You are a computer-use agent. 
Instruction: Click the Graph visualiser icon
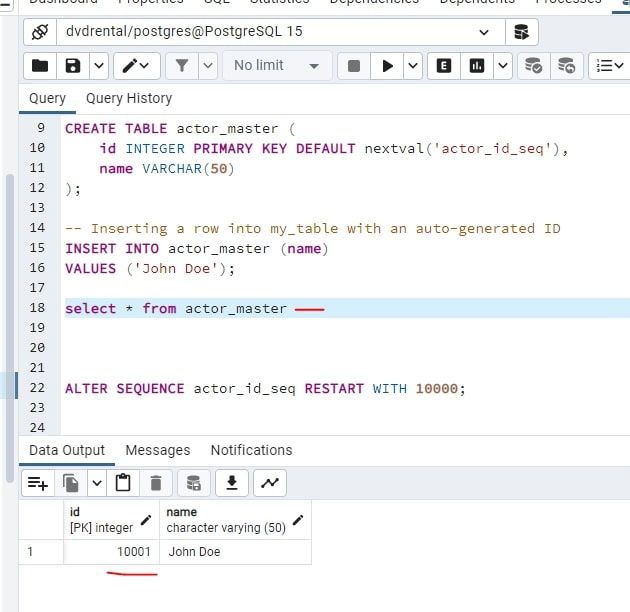(270, 483)
